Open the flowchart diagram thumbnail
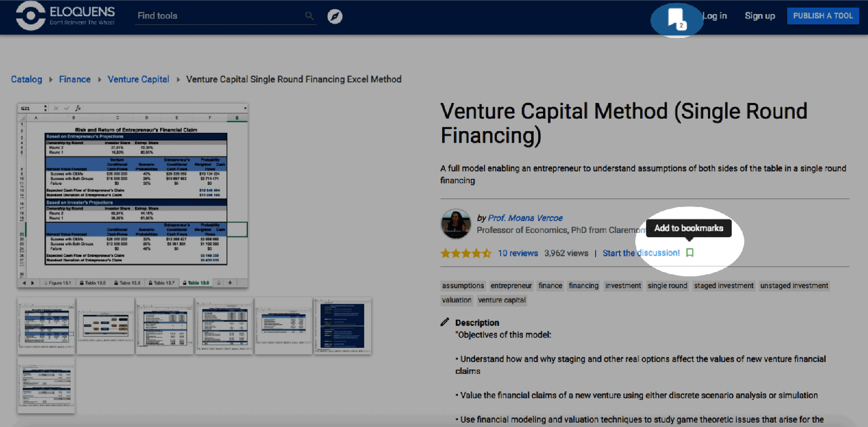The width and height of the screenshot is (868, 427). pos(105,326)
